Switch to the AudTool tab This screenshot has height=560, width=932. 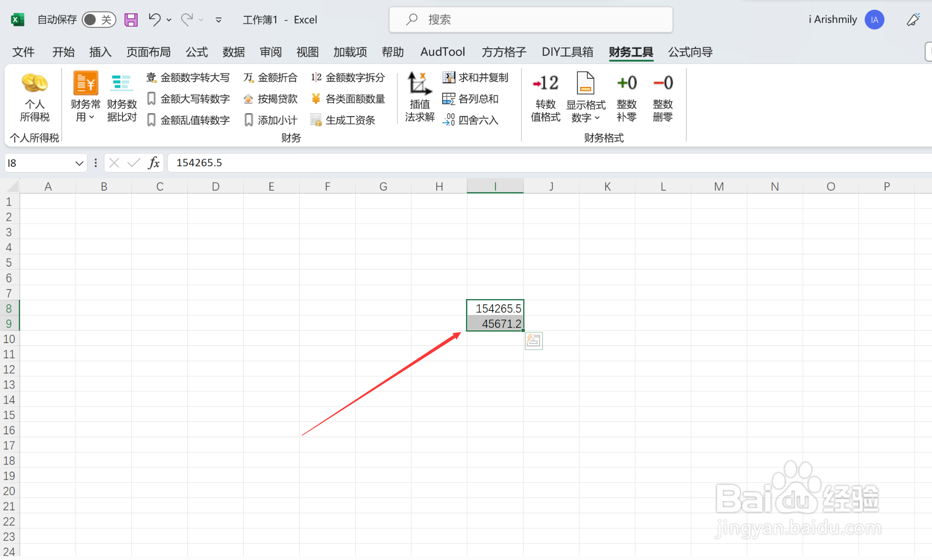coord(443,52)
